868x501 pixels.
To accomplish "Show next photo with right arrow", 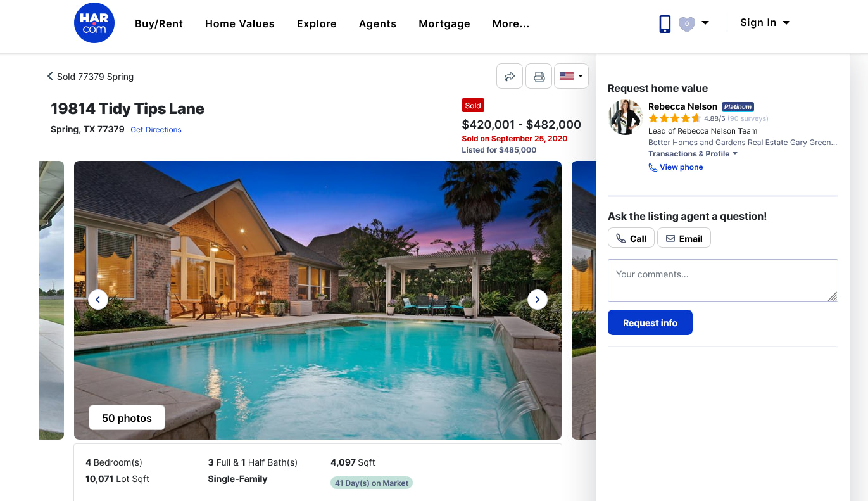I will (x=538, y=300).
